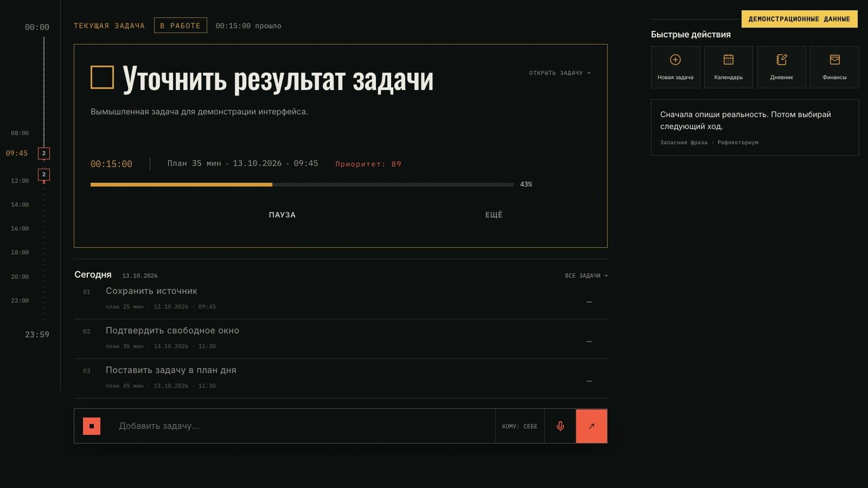
Task: Open the Финансы quick action
Action: 834,67
